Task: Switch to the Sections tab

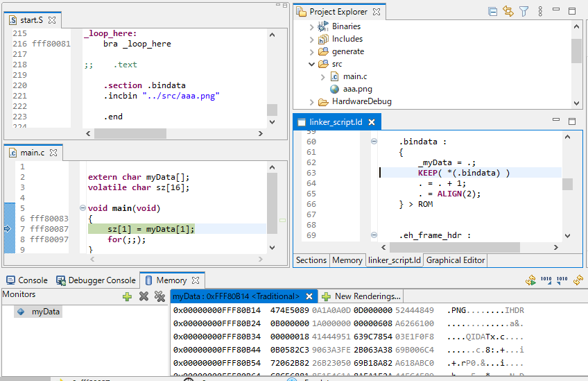Action: (311, 260)
